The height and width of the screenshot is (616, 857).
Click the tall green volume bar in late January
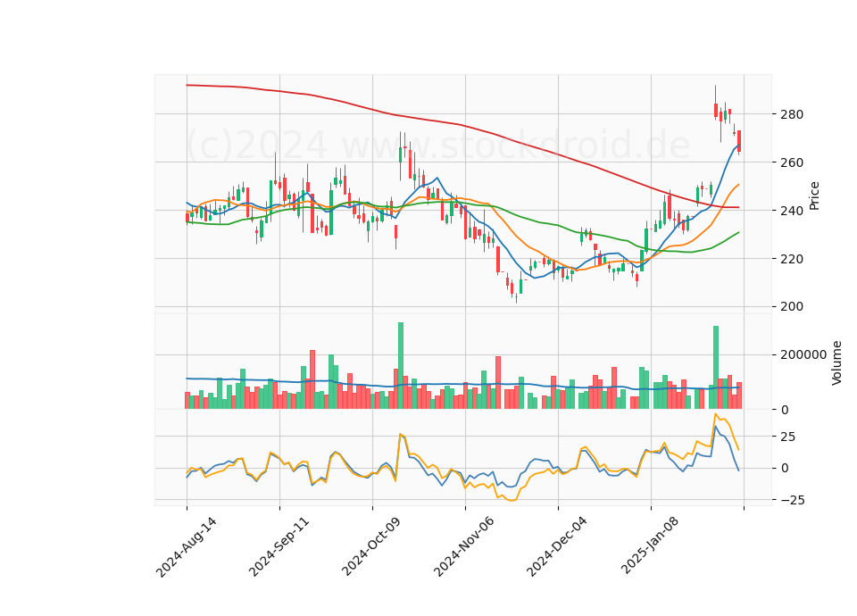click(x=716, y=367)
